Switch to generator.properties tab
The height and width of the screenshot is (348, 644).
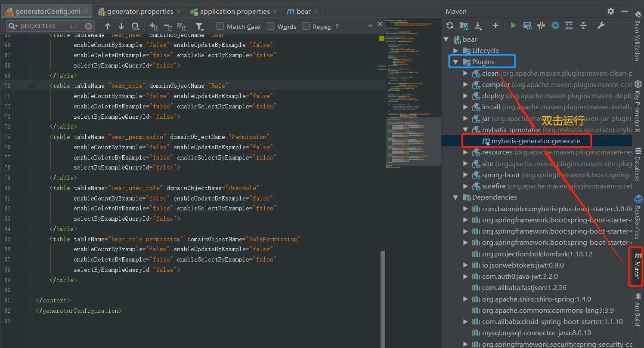pos(140,12)
